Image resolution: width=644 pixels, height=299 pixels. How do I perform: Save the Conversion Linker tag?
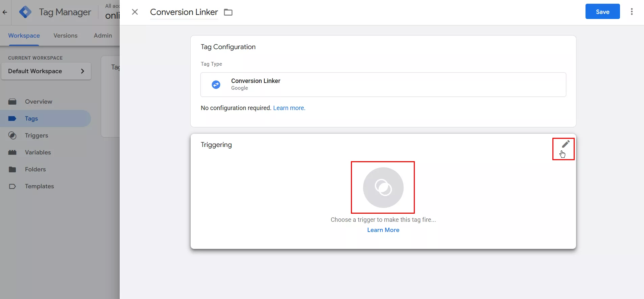pyautogui.click(x=602, y=12)
